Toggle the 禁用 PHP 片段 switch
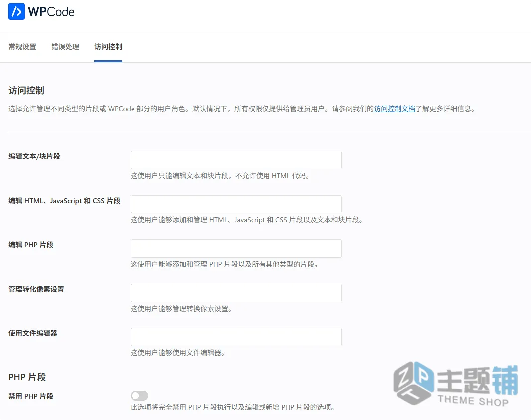The width and height of the screenshot is (531, 420). point(139,396)
